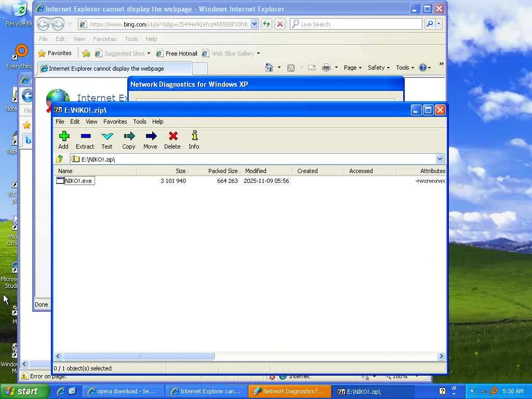Open the Suggested Sites dropdown
The width and height of the screenshot is (532, 399).
(x=123, y=54)
